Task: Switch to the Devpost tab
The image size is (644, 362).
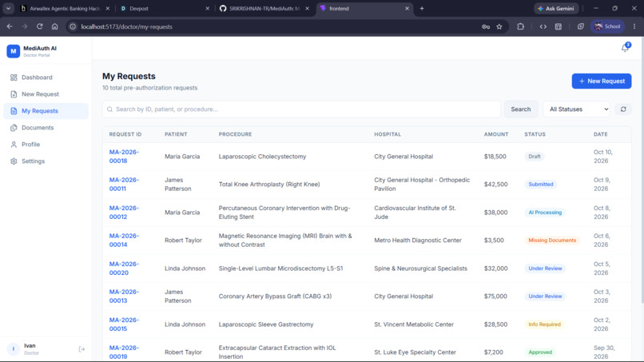Action: coord(165,9)
